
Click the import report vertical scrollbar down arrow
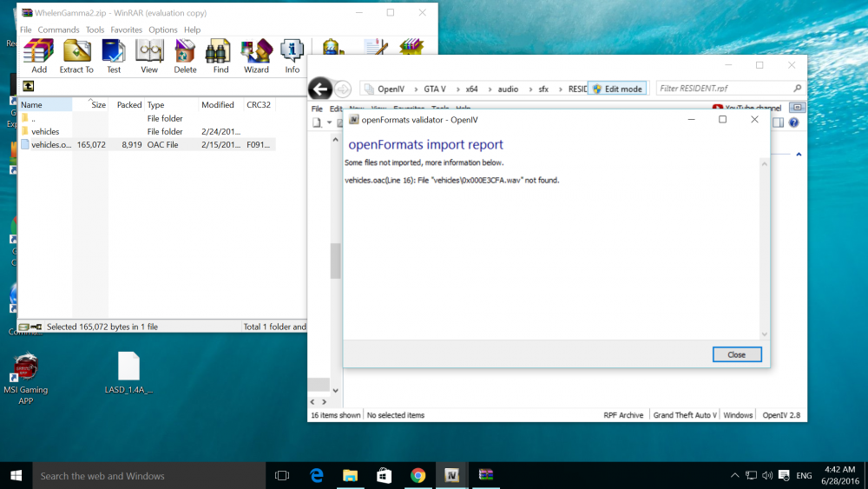click(765, 334)
